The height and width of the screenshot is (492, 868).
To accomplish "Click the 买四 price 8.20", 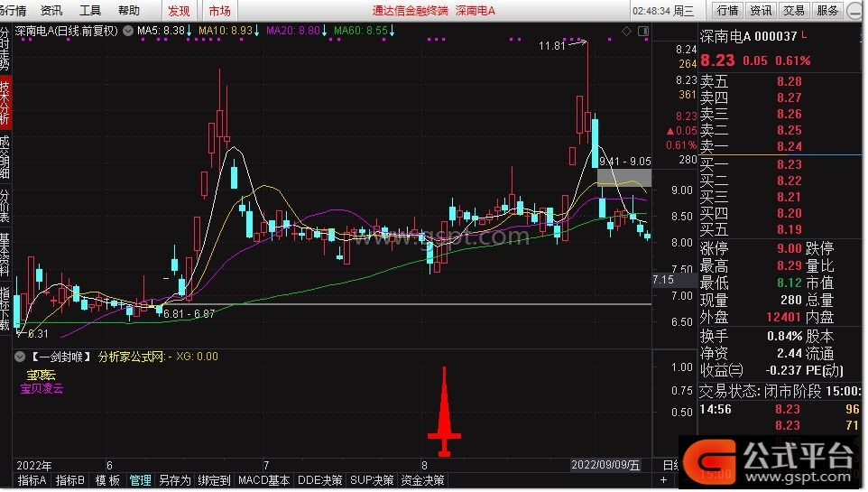I will tap(789, 213).
